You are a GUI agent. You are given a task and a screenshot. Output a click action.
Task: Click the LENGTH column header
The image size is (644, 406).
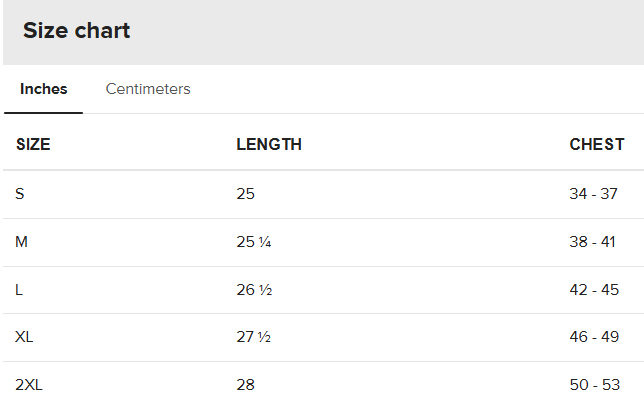(269, 145)
